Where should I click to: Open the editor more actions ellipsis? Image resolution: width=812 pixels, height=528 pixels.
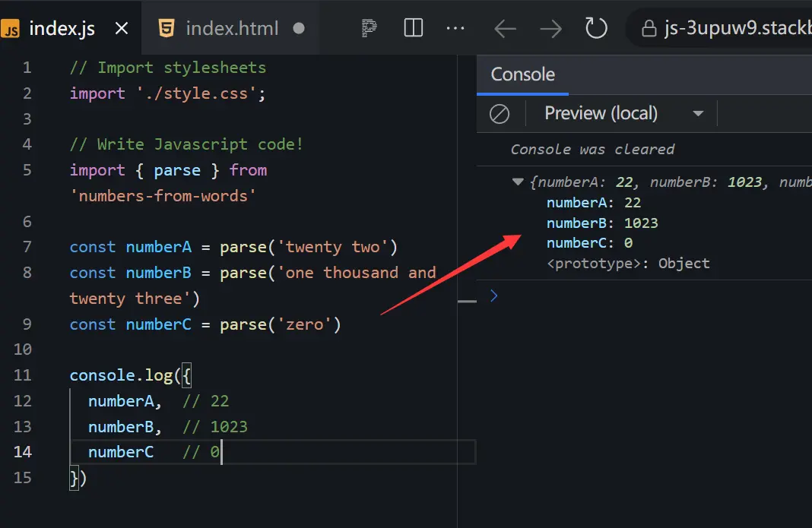(455, 29)
